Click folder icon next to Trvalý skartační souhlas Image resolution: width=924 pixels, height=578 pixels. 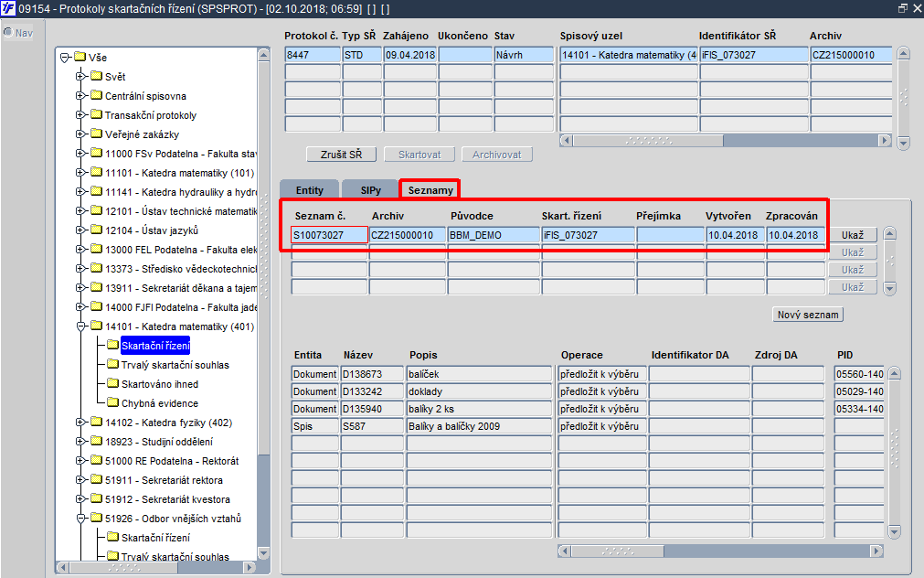[113, 365]
